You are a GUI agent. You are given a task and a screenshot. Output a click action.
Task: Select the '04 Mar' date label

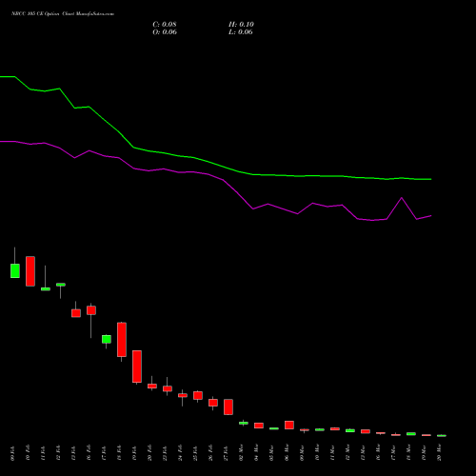pos(256,453)
